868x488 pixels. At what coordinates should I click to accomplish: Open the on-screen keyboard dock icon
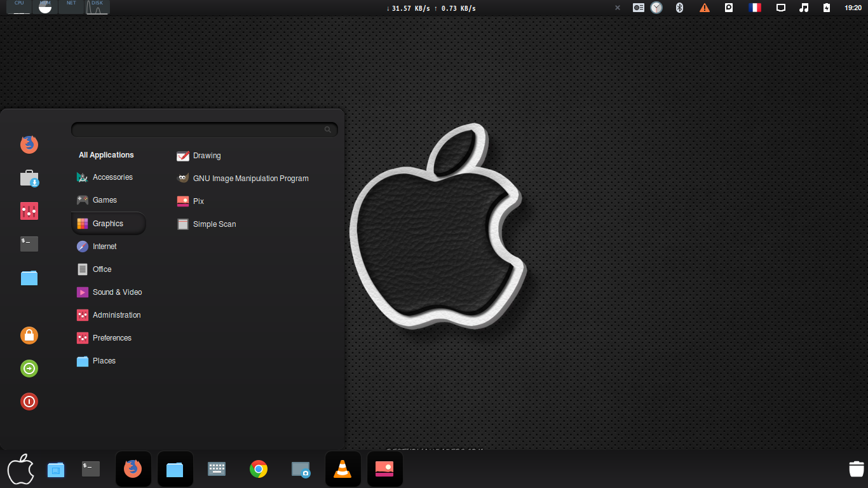(217, 469)
